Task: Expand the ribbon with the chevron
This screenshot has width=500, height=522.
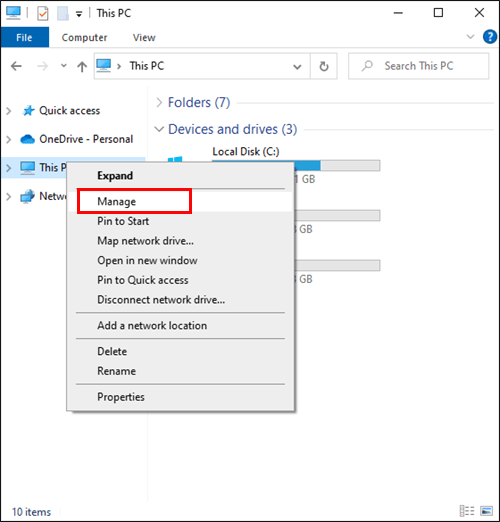Action: 470,37
